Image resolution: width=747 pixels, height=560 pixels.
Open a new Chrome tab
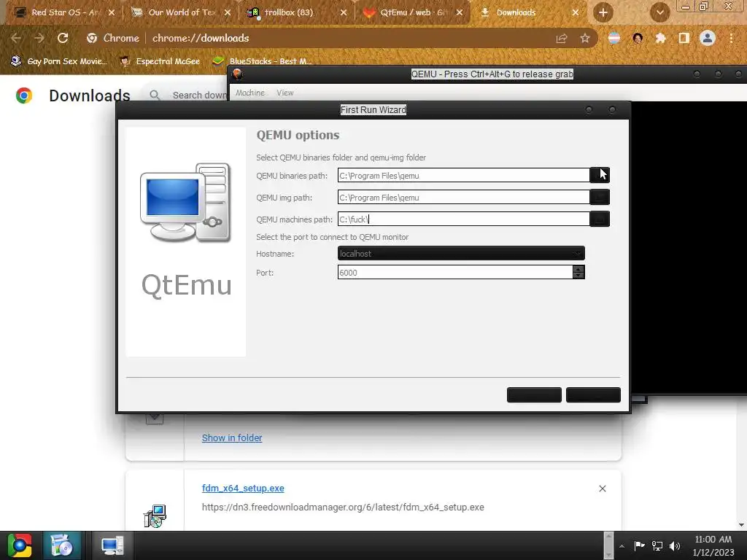tap(603, 12)
